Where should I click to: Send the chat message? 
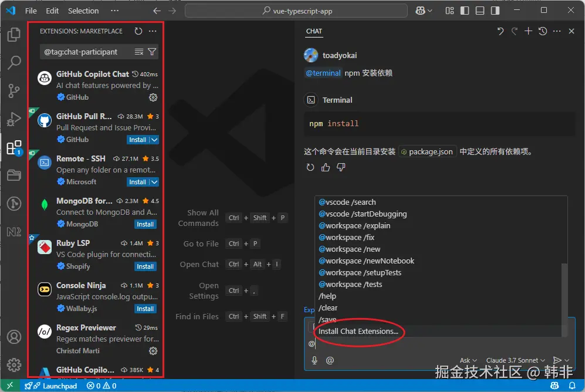pyautogui.click(x=557, y=360)
